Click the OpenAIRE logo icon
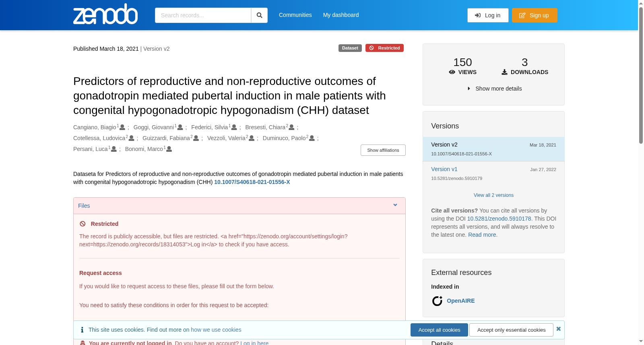The width and height of the screenshot is (644, 345). coord(437,301)
